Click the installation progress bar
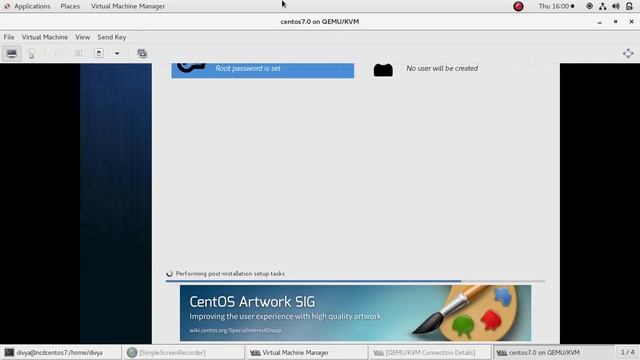 (356, 281)
